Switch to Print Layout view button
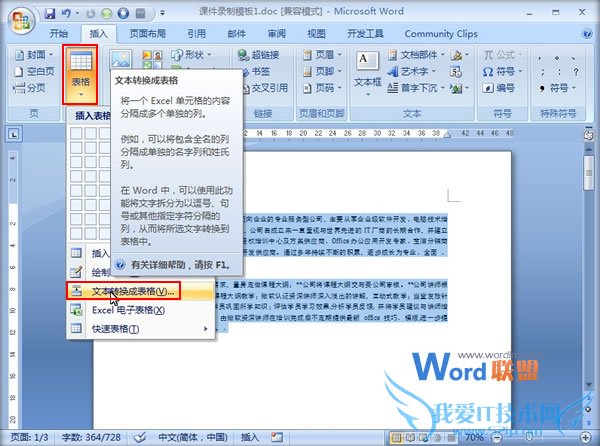Screen dimensions: 600x446 pos(396,437)
